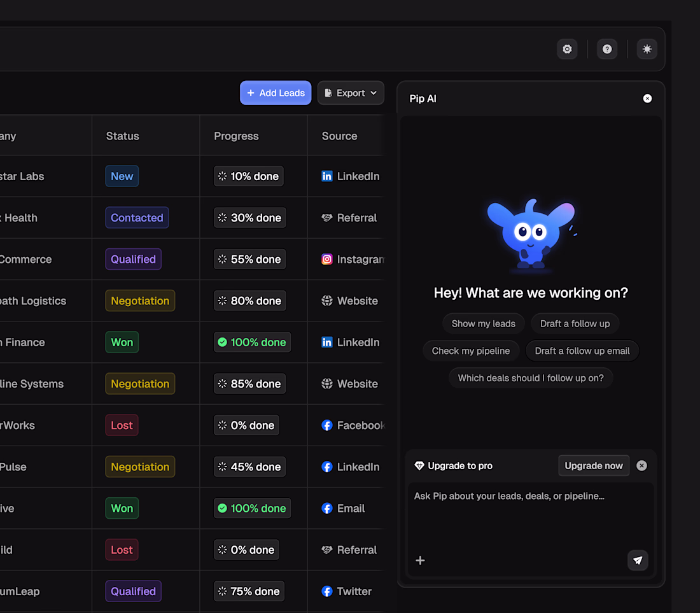Click the 85% done progress pill
Viewport: 700px width, 613px height.
click(x=249, y=384)
